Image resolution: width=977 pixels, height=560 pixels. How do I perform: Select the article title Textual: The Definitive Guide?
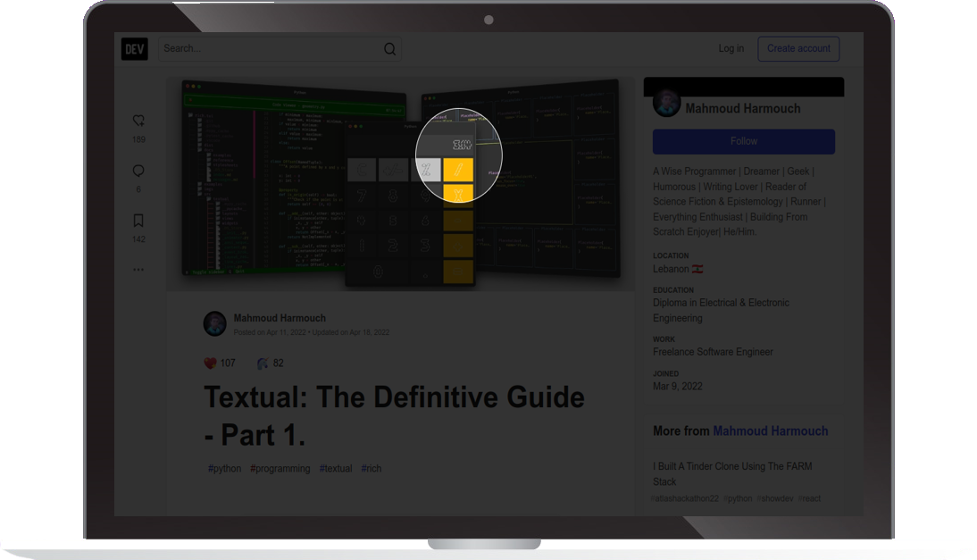coord(394,415)
